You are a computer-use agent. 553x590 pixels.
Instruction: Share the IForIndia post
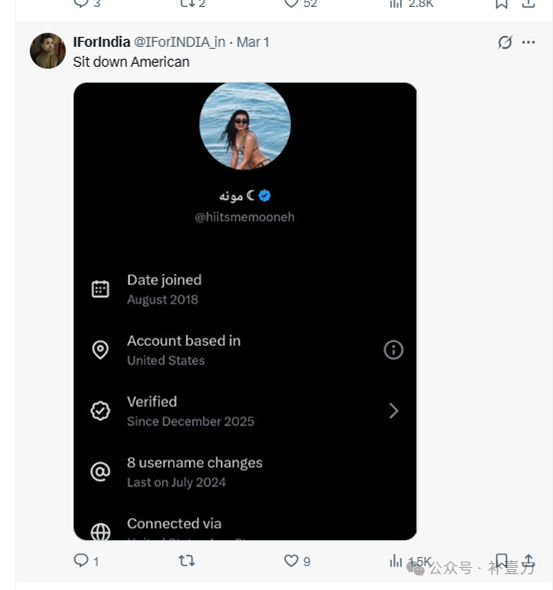tap(529, 560)
